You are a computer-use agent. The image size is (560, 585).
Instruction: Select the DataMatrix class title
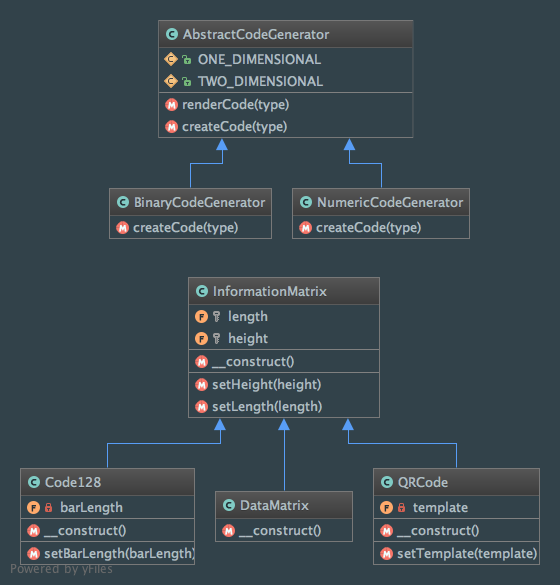click(274, 506)
